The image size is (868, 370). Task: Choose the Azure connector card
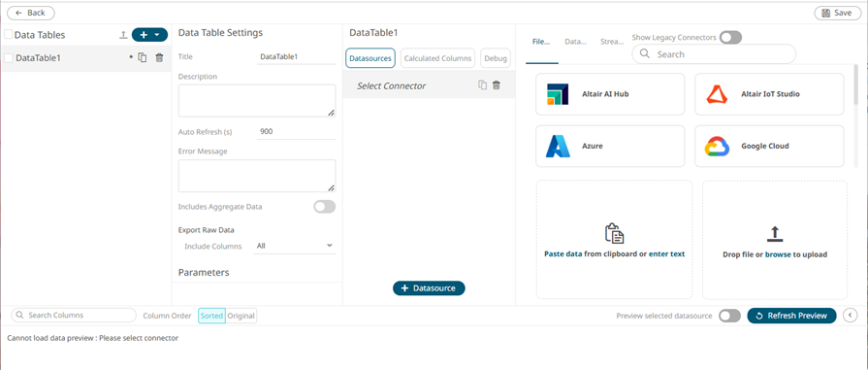(x=610, y=147)
